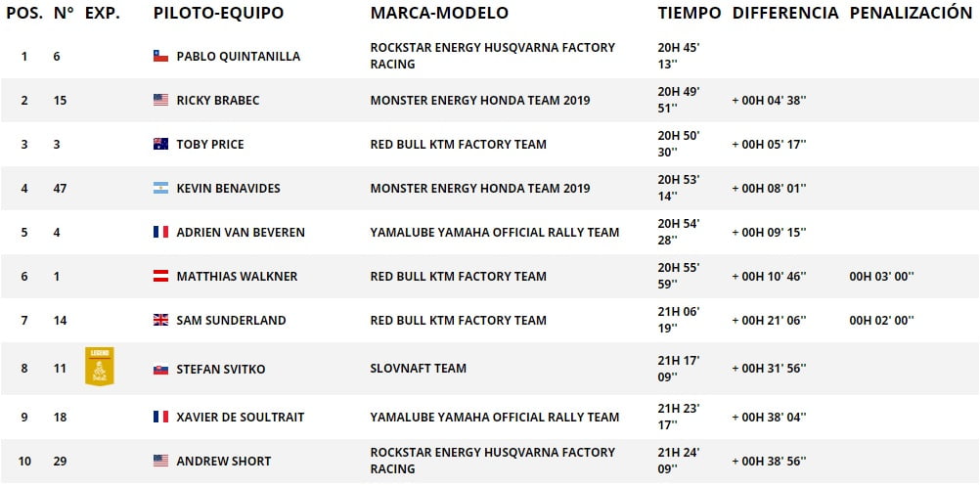Click the TIEMPO column header
The width and height of the screenshot is (980, 486).
pos(690,13)
